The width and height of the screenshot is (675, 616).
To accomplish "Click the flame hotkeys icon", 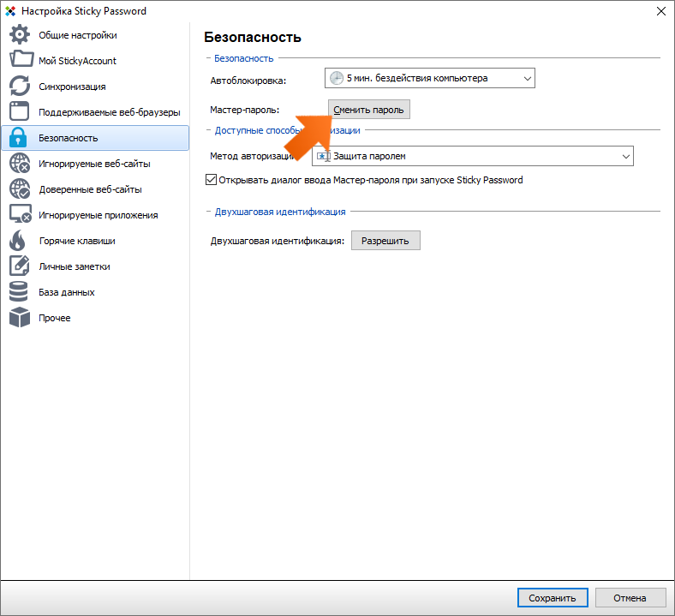I will click(18, 240).
